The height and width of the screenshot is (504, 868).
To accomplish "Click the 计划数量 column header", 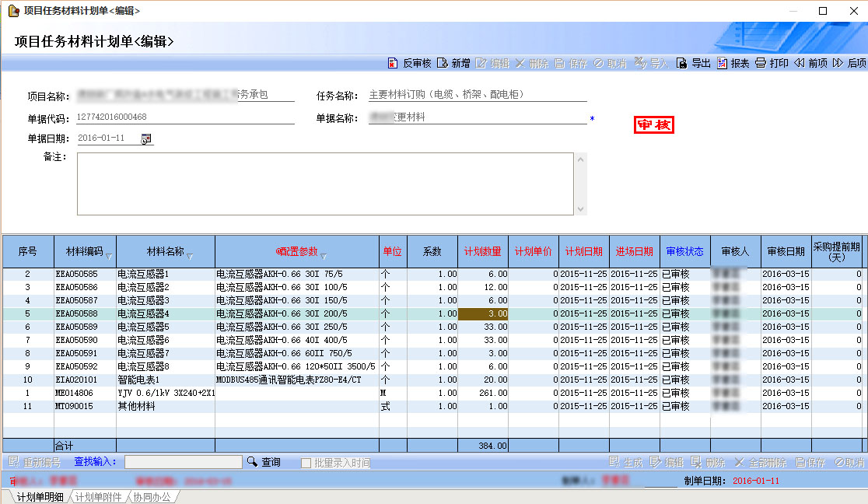I will pyautogui.click(x=483, y=251).
